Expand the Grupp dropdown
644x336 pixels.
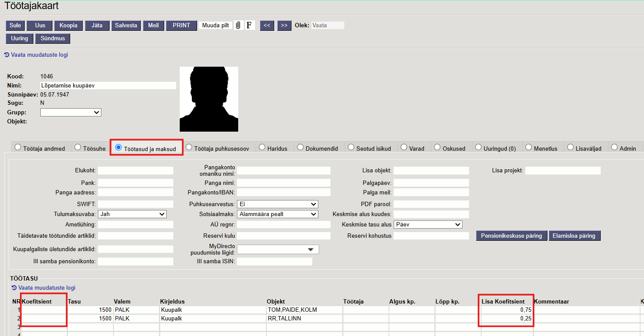pyautogui.click(x=71, y=113)
